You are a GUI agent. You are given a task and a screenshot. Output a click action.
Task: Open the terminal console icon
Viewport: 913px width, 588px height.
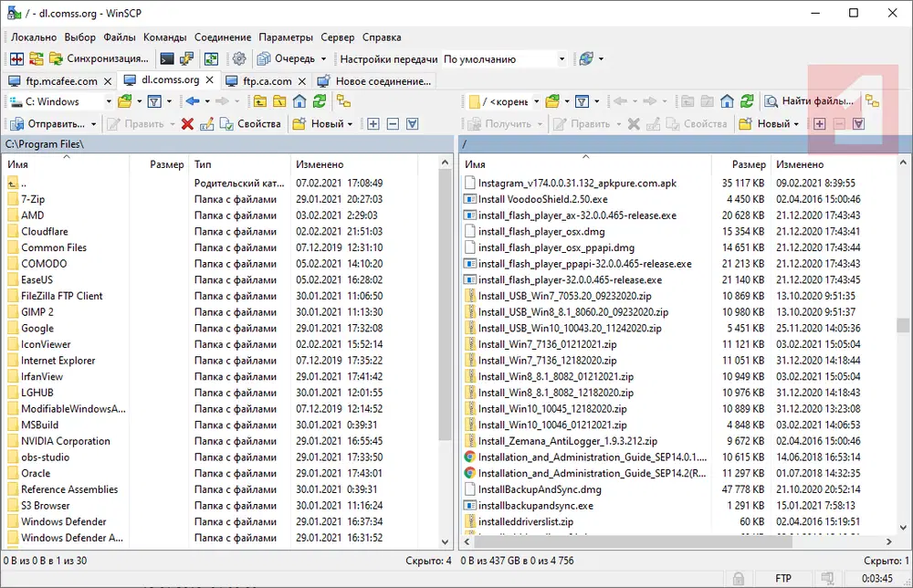click(x=167, y=58)
